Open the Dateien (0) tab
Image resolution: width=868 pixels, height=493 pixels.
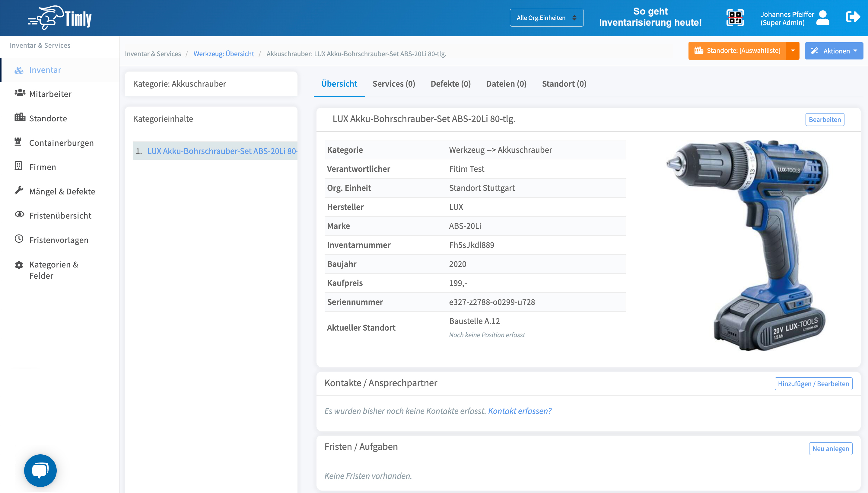click(x=506, y=84)
